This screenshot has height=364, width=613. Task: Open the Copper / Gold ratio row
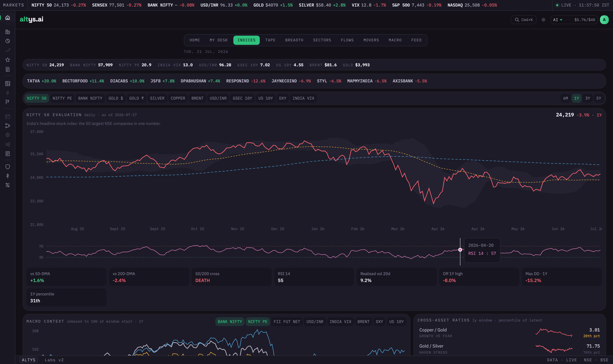[x=509, y=333]
